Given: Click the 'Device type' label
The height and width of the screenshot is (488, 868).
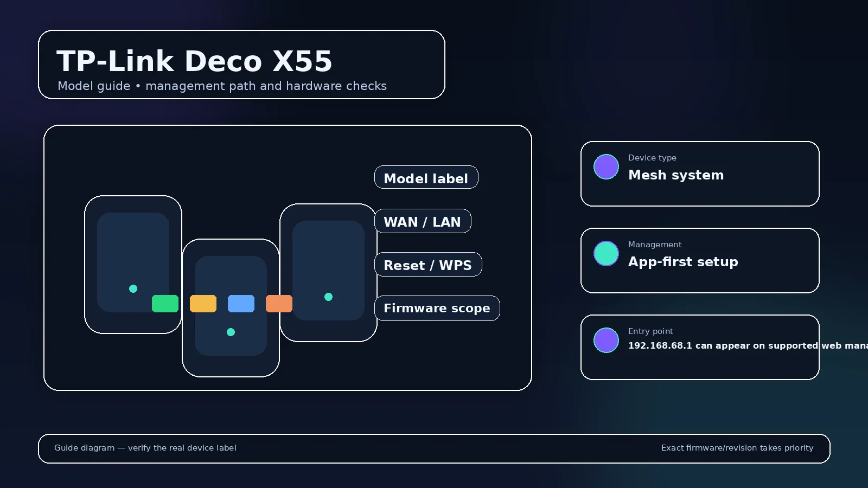Looking at the screenshot, I should coord(652,158).
